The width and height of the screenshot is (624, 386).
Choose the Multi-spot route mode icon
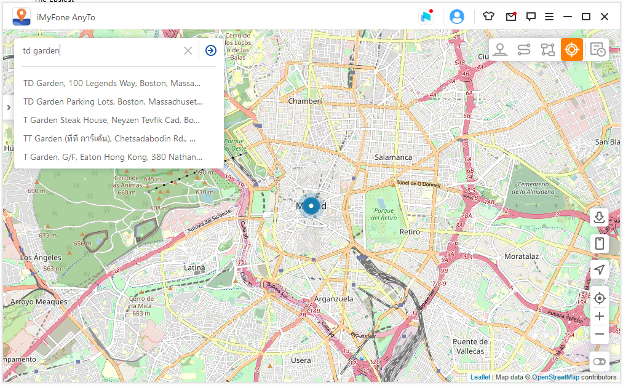[x=548, y=50]
